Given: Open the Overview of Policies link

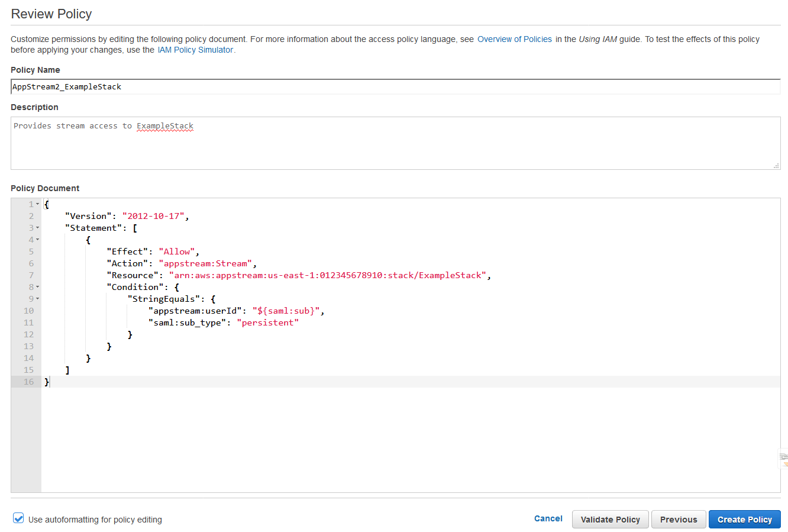Looking at the screenshot, I should click(x=515, y=39).
